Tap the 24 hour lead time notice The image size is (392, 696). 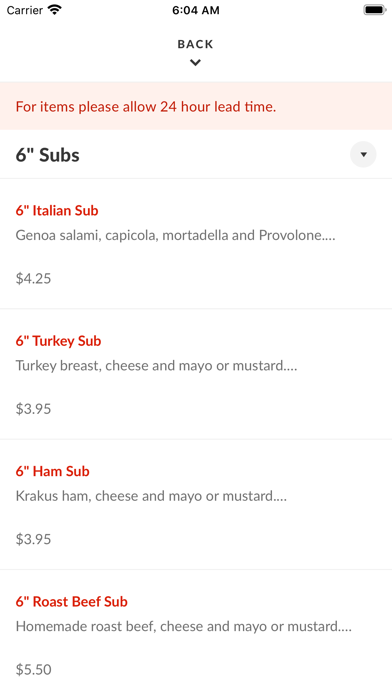point(146,107)
